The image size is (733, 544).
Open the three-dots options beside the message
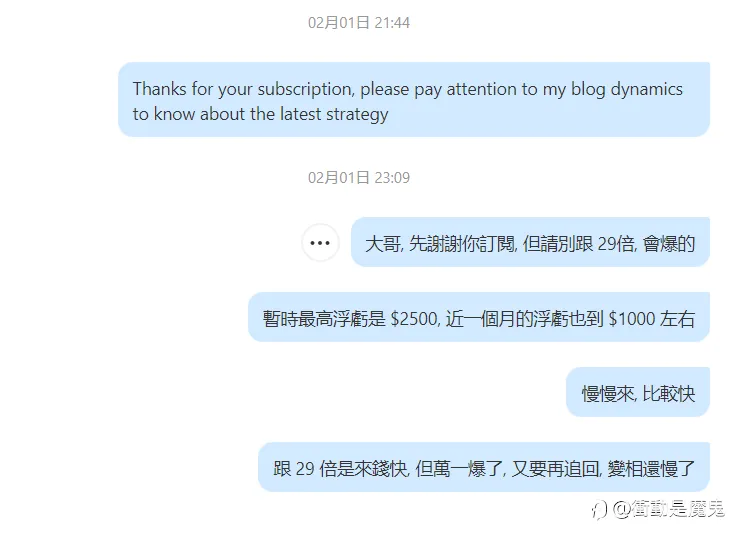point(320,243)
